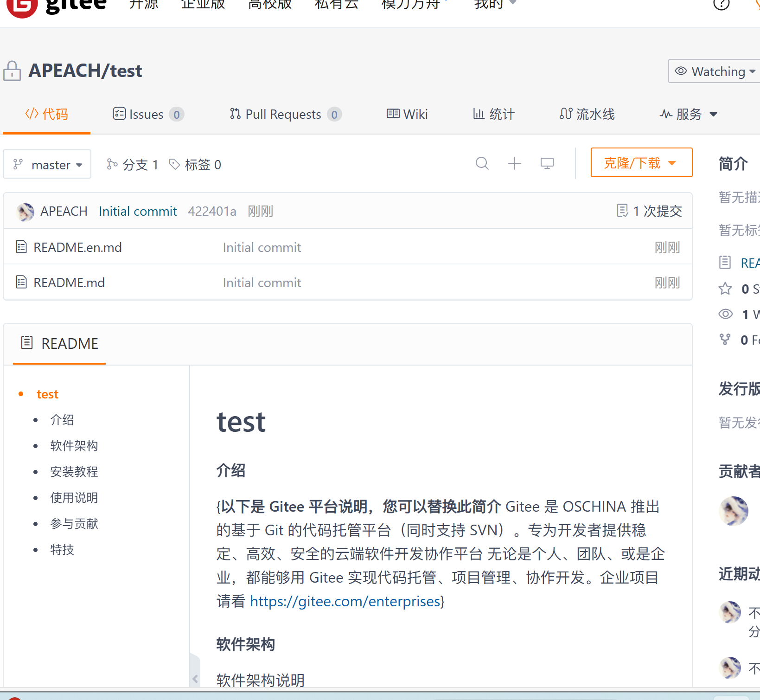Jump to 特技 in README outline
Screen dimensions: 760x700
click(x=62, y=550)
